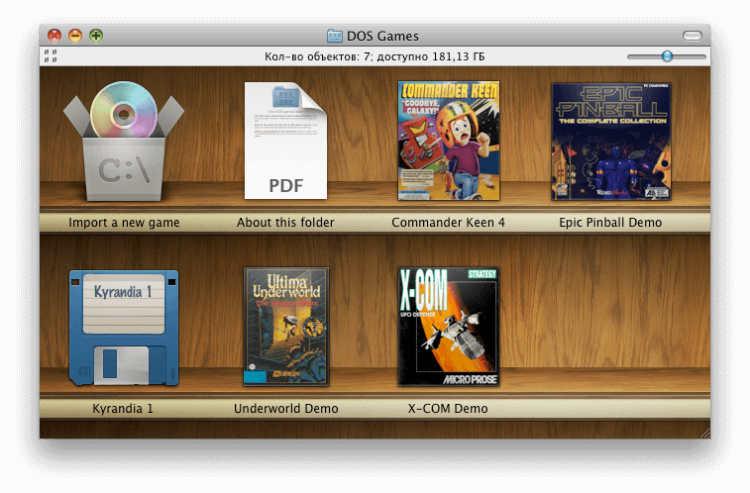Select the Underworld Demo box art
The height and width of the screenshot is (493, 750).
(286, 327)
